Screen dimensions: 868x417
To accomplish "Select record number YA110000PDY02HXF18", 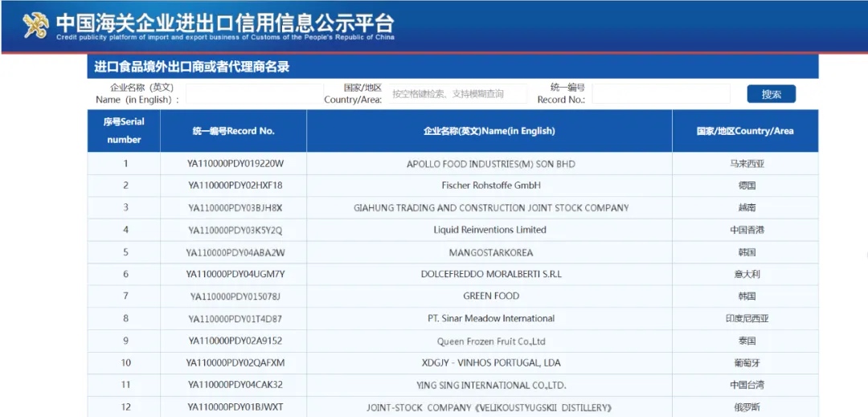I will pyautogui.click(x=235, y=186).
